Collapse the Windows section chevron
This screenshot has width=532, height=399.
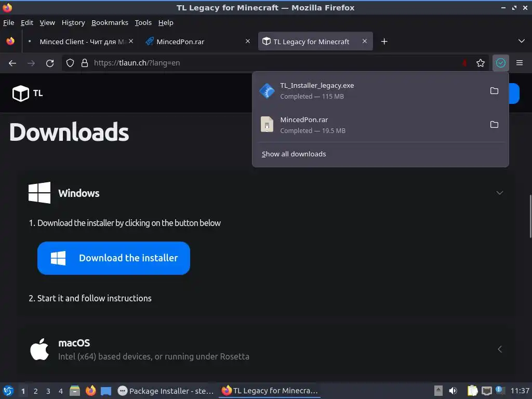point(499,193)
